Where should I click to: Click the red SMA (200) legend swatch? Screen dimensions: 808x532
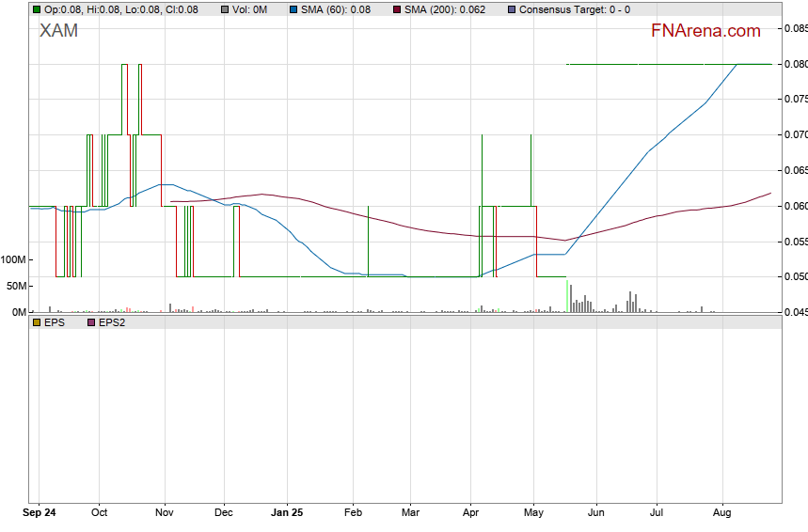pyautogui.click(x=397, y=9)
